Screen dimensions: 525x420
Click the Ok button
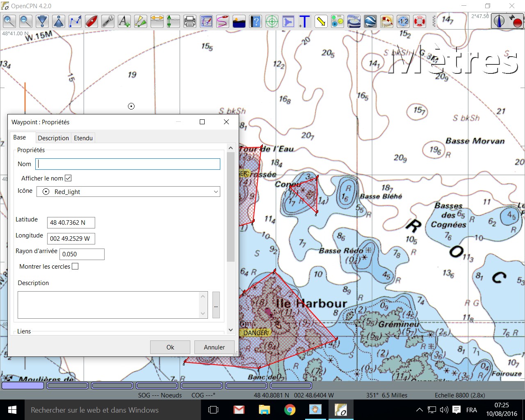[x=170, y=347]
